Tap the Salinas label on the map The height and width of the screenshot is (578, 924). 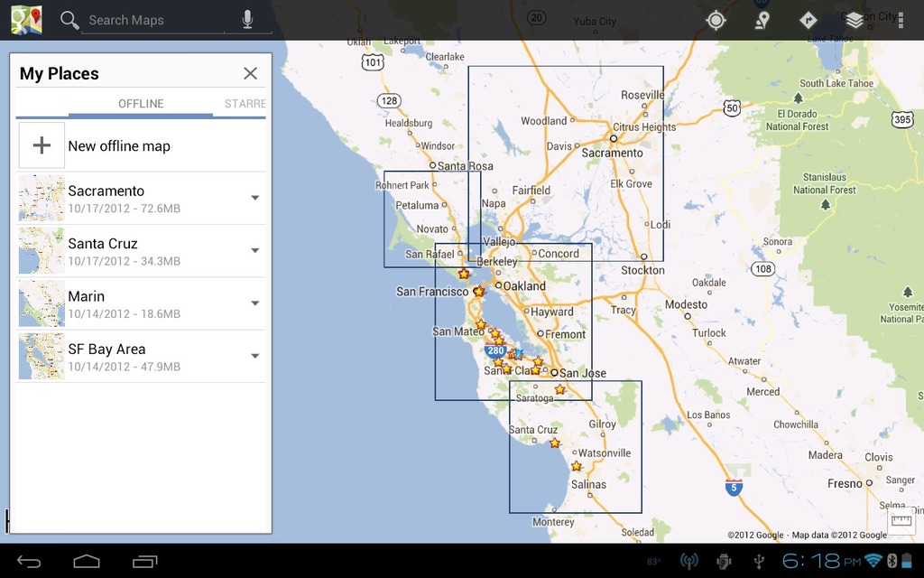(588, 484)
